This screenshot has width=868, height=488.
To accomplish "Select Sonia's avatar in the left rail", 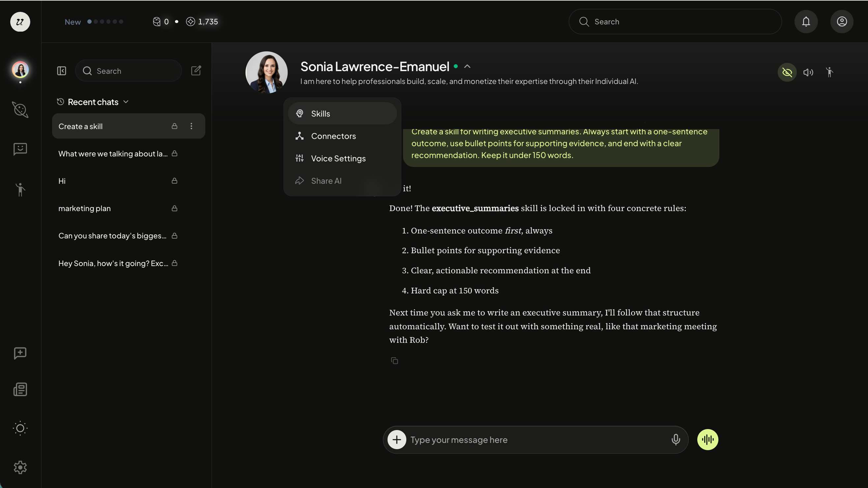I will 20,70.
